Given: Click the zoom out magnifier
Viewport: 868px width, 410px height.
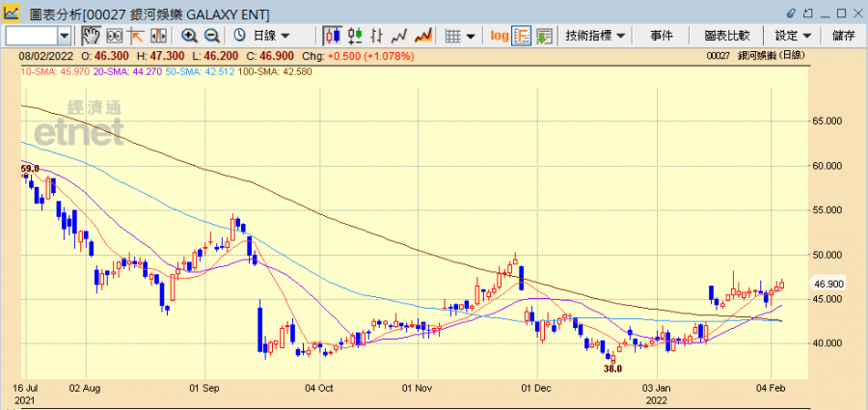Looking at the screenshot, I should tap(211, 36).
